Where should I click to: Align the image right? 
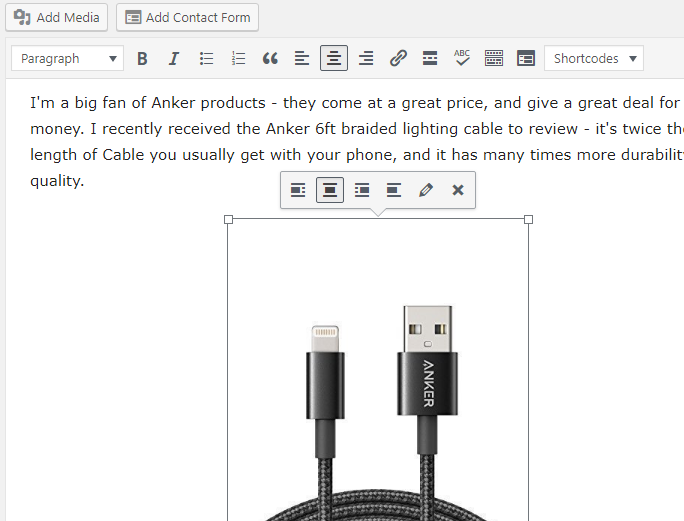click(x=362, y=190)
